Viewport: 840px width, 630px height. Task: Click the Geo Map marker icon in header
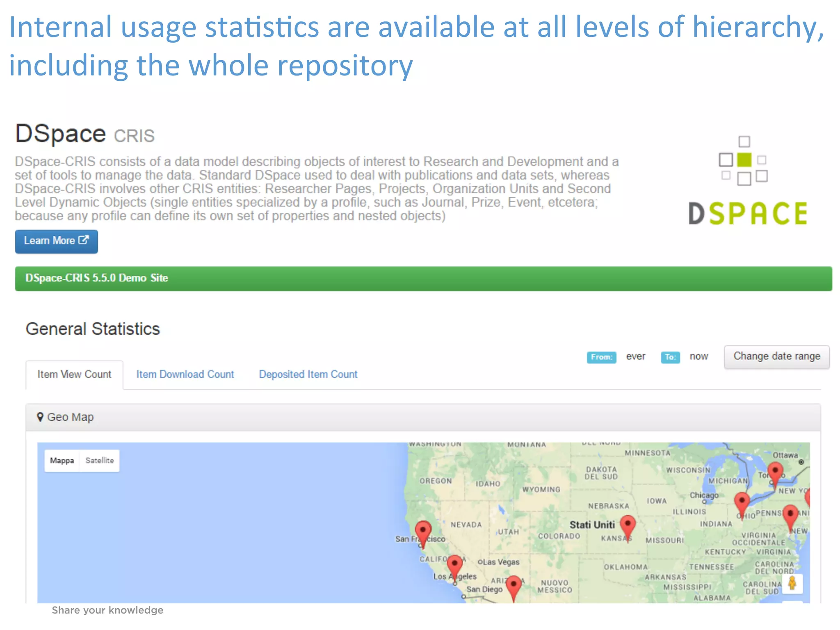[x=40, y=417]
